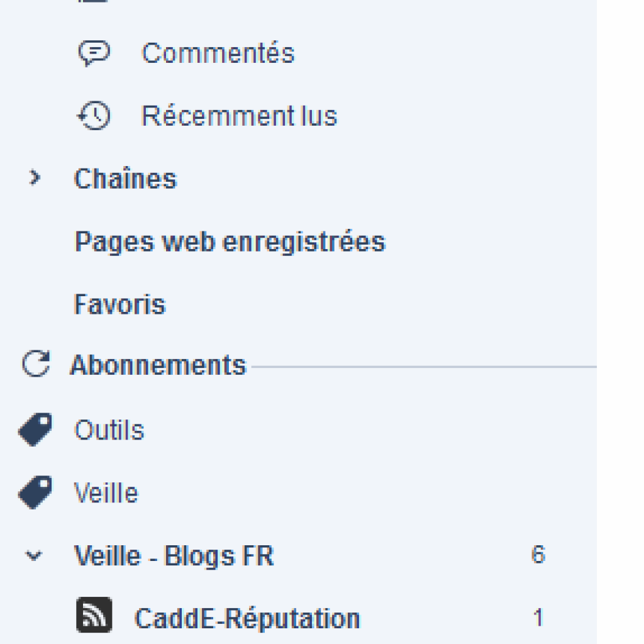Select the Chaînes label
644x644 pixels.
[126, 179]
